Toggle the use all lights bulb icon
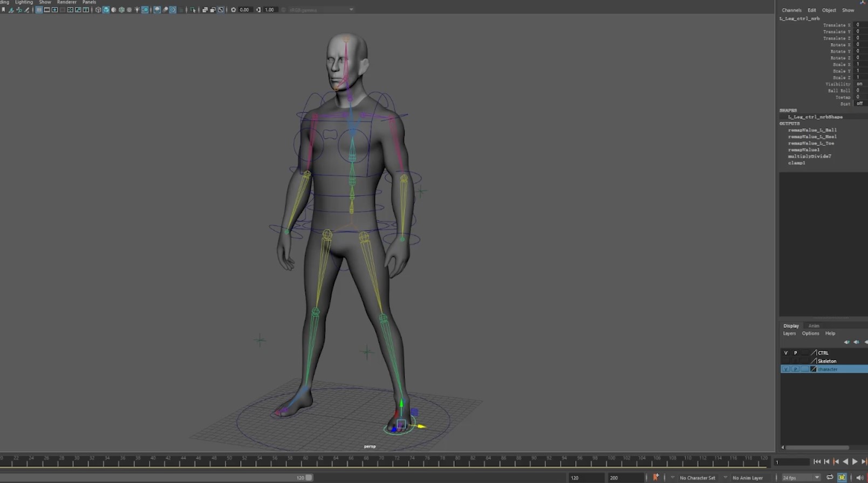Viewport: 868px width, 483px height. point(137,10)
